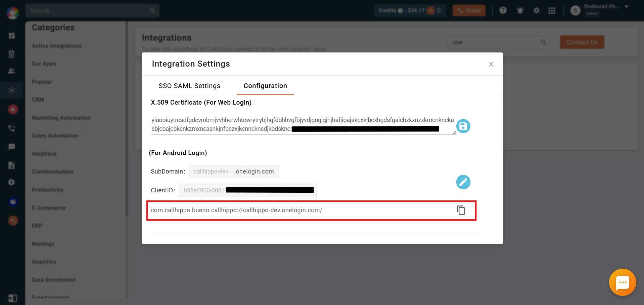
Task: Copy the redirect URL with the copy icon
Action: point(461,210)
